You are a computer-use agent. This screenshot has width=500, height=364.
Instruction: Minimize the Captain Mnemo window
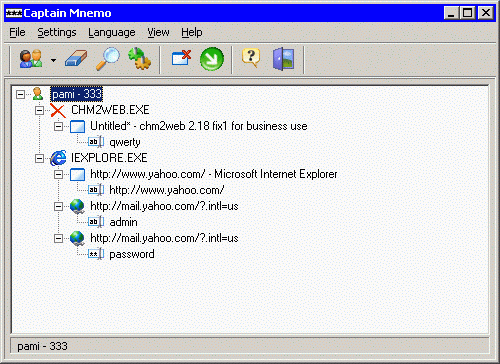point(452,13)
